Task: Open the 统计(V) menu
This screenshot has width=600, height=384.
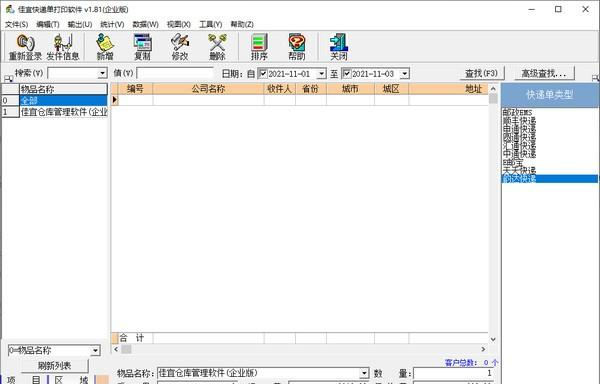Action: point(112,24)
